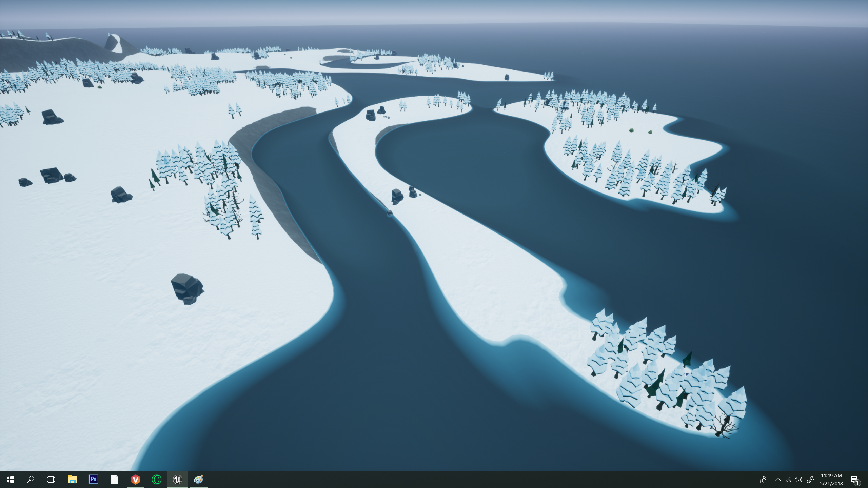Select the Unreal Engine taskbar icon
The image size is (868, 488).
(x=177, y=480)
